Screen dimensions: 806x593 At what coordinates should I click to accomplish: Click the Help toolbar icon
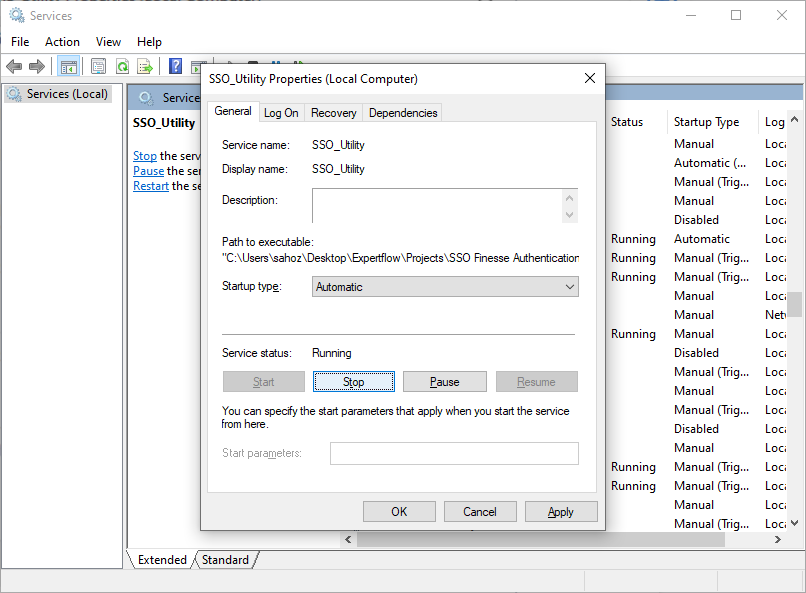click(175, 66)
